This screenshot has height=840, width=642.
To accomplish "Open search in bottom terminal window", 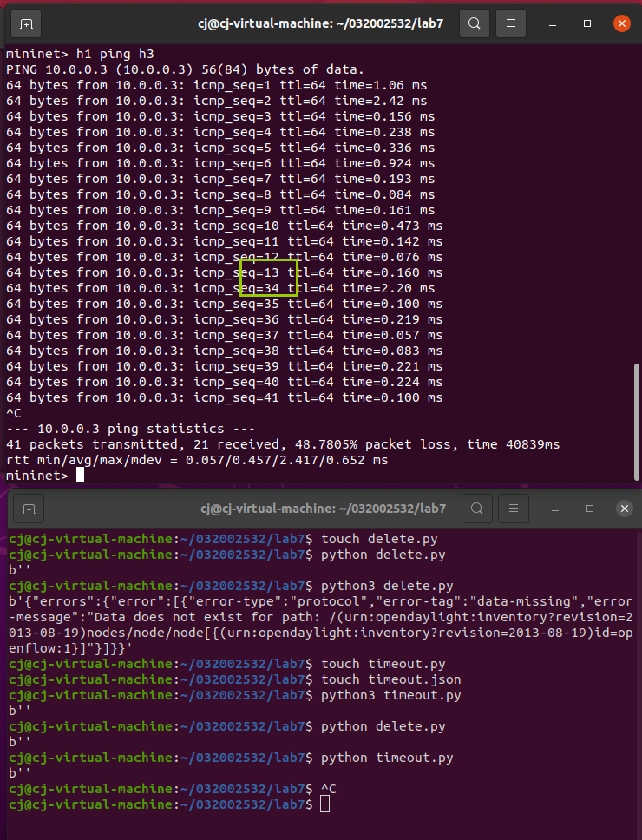I will click(476, 509).
